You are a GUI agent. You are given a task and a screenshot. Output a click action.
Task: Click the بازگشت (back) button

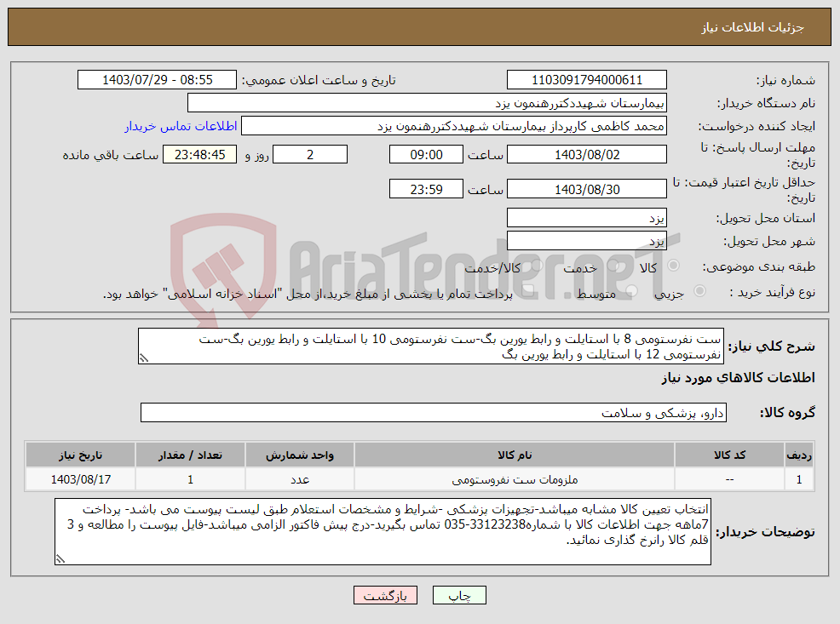tap(385, 595)
